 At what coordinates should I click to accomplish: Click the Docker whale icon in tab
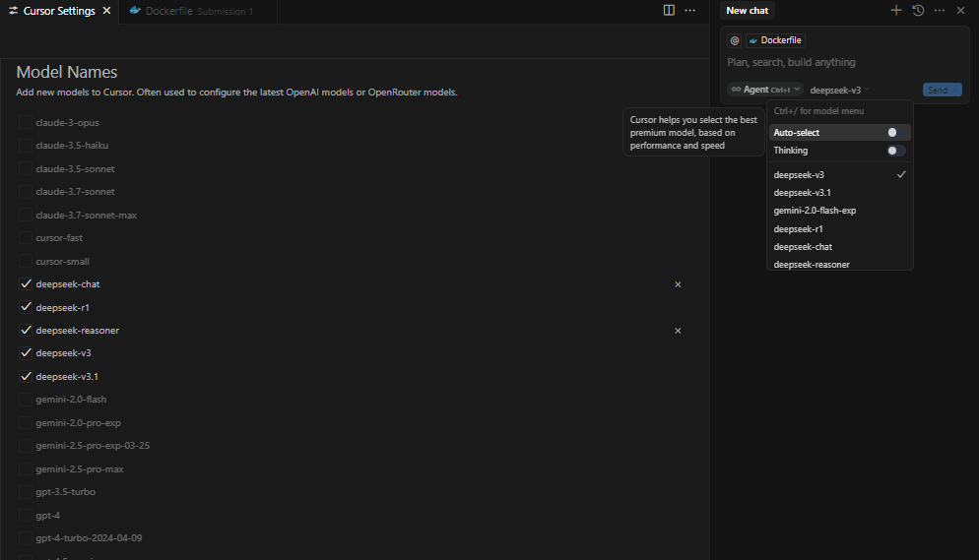[x=135, y=11]
